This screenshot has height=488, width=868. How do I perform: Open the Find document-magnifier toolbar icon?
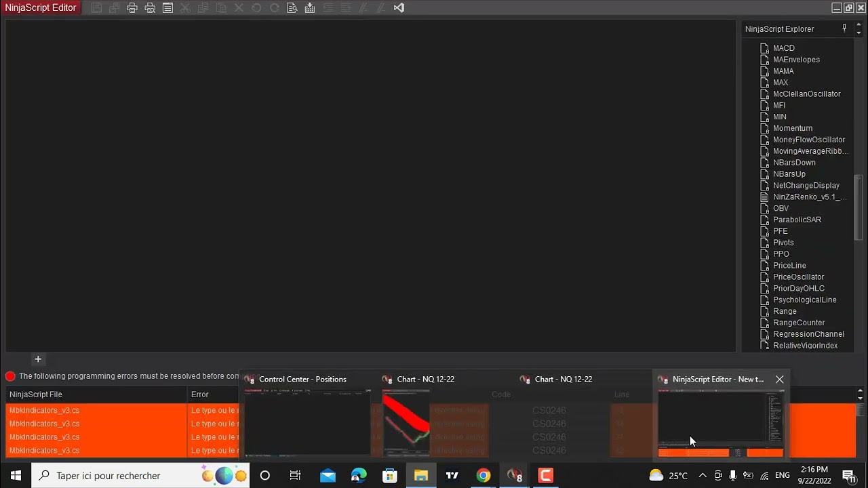[x=292, y=8]
